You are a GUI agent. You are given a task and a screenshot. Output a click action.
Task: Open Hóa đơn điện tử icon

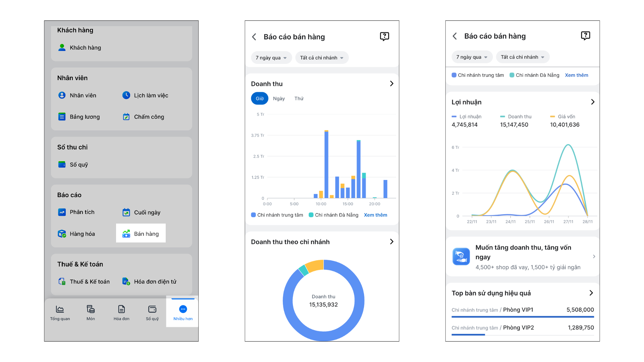pos(126,282)
